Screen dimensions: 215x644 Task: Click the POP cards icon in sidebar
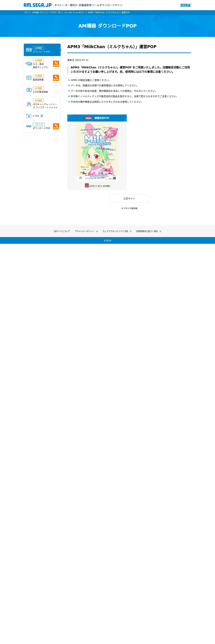29,50
